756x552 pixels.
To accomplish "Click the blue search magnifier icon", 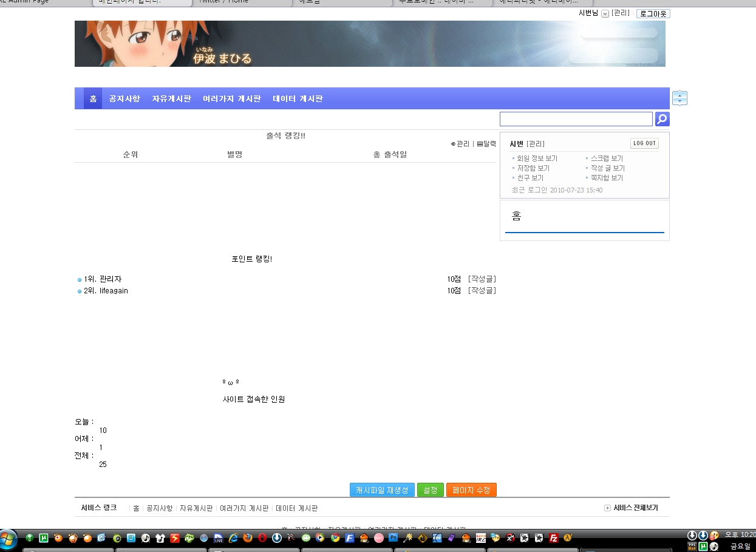I will point(661,118).
